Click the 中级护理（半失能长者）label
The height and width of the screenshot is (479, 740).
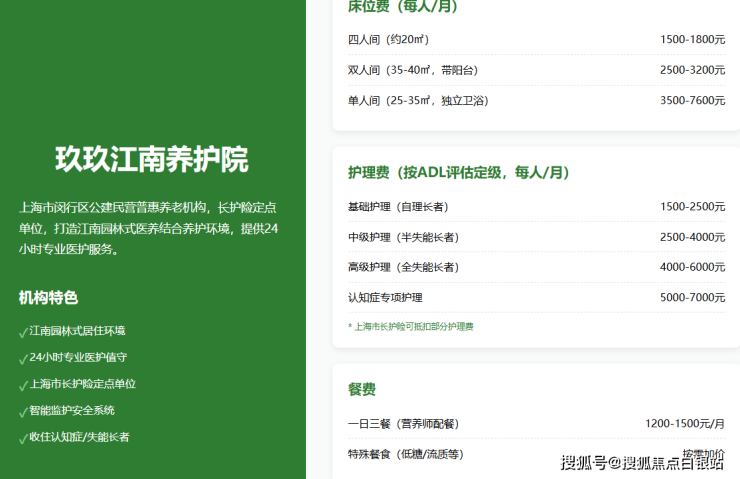tap(404, 237)
